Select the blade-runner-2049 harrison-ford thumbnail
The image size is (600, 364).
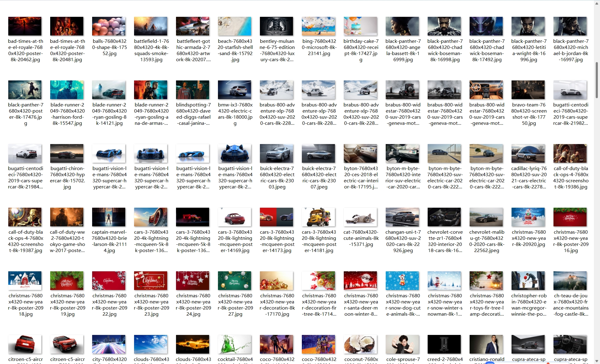[67, 90]
